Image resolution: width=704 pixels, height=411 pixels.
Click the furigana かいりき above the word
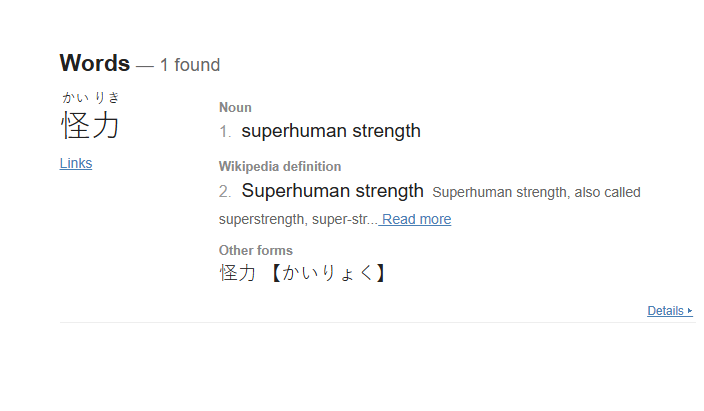tap(90, 97)
